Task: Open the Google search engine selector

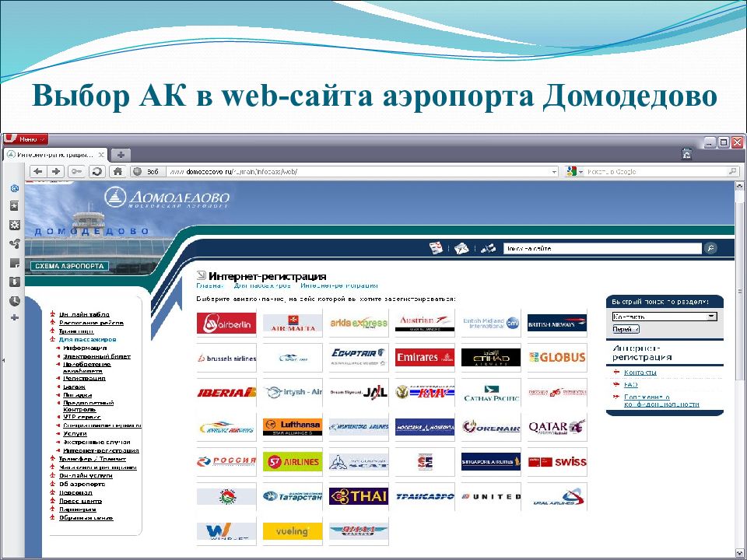Action: (574, 171)
